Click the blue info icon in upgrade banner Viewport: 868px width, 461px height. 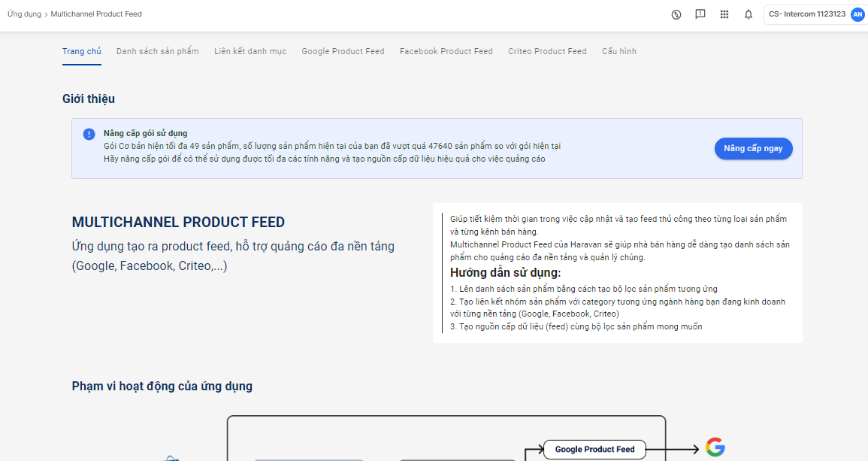(x=89, y=134)
